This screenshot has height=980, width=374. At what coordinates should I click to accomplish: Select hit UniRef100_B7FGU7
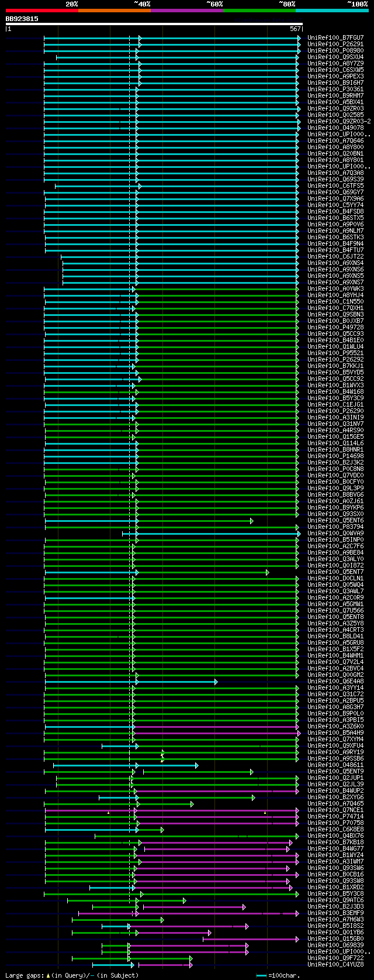coord(335,37)
